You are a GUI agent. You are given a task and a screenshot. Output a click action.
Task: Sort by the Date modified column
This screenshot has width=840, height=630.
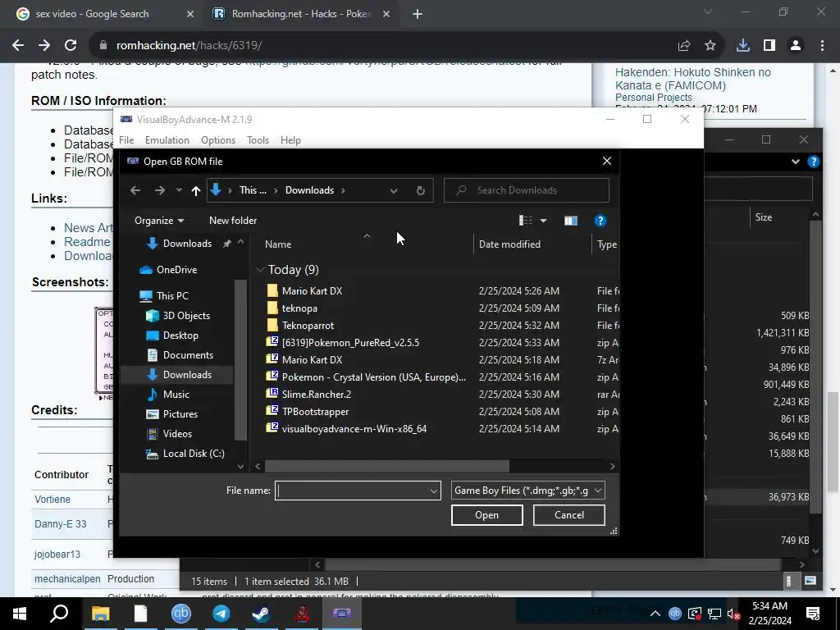[x=509, y=244]
